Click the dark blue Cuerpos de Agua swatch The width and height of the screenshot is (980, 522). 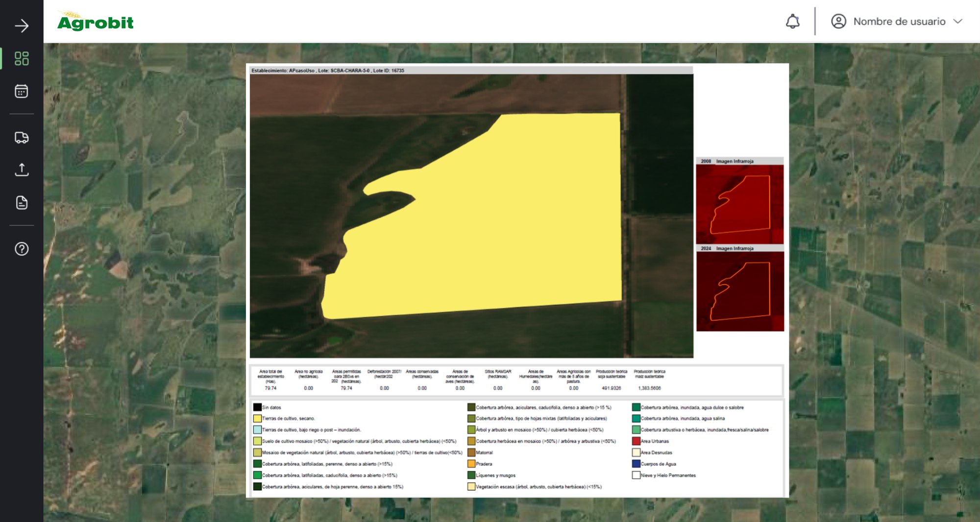click(x=636, y=464)
